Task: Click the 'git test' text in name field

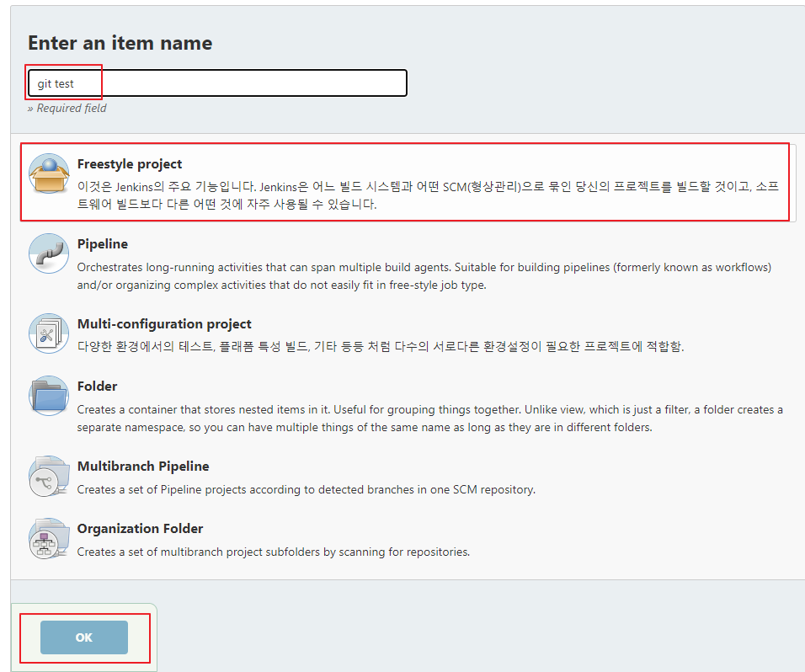Action: (x=56, y=83)
